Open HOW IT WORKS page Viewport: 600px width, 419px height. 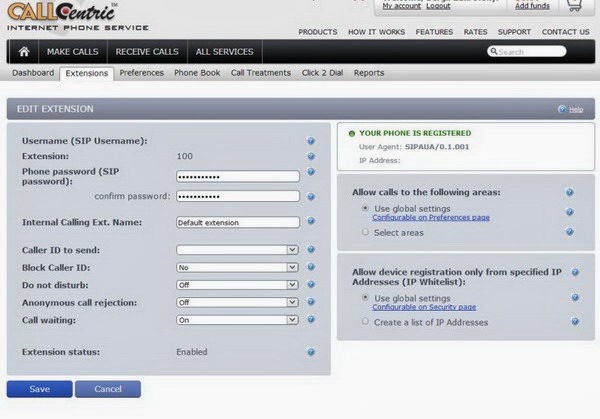pyautogui.click(x=376, y=32)
